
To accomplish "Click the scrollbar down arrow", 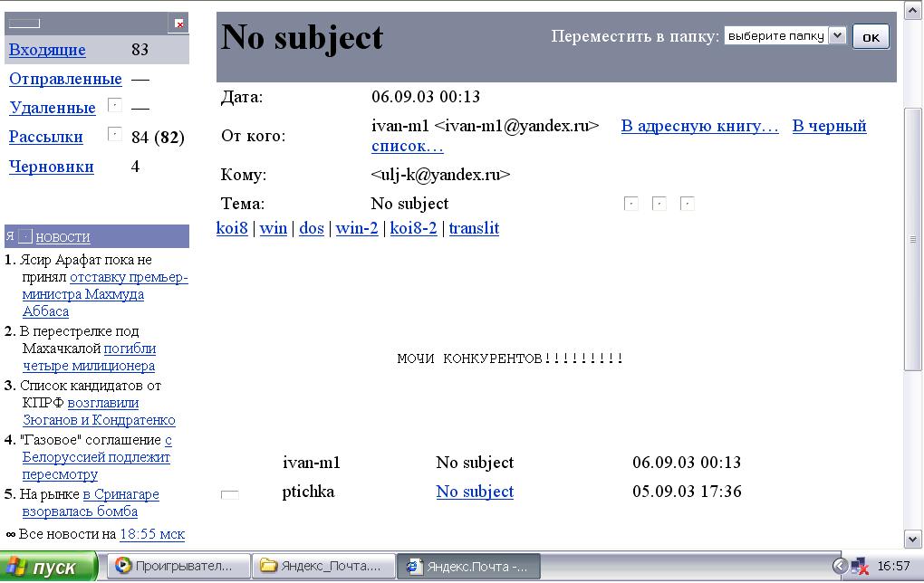I will (913, 539).
